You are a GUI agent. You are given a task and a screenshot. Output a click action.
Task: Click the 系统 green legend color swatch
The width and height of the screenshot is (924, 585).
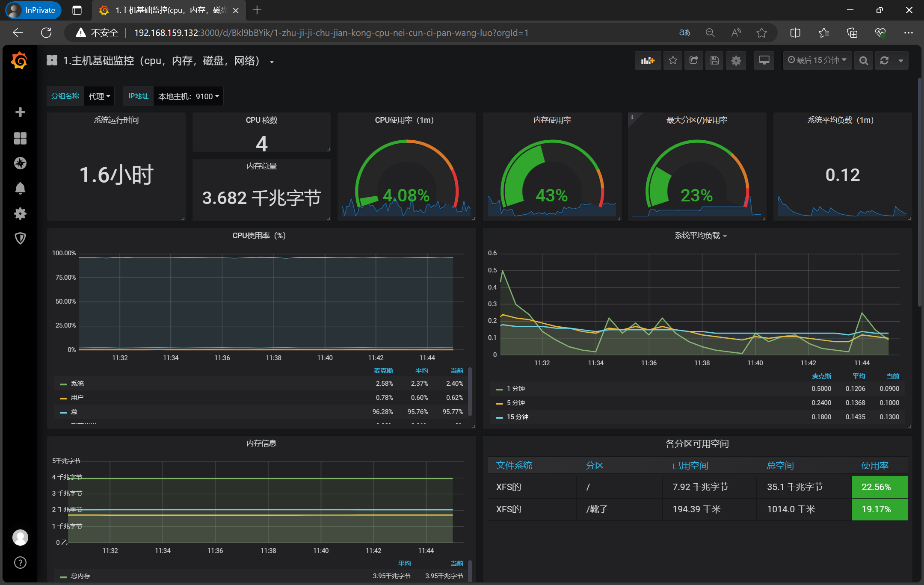(63, 384)
